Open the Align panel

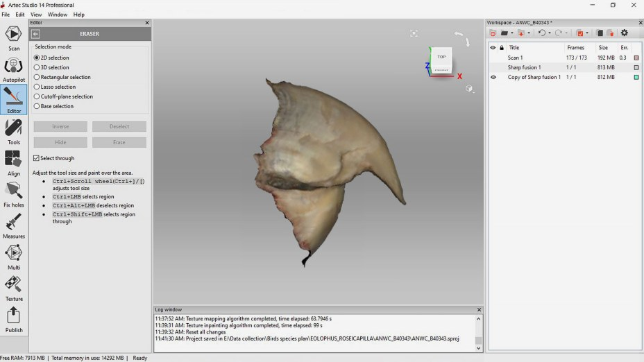pos(13,162)
